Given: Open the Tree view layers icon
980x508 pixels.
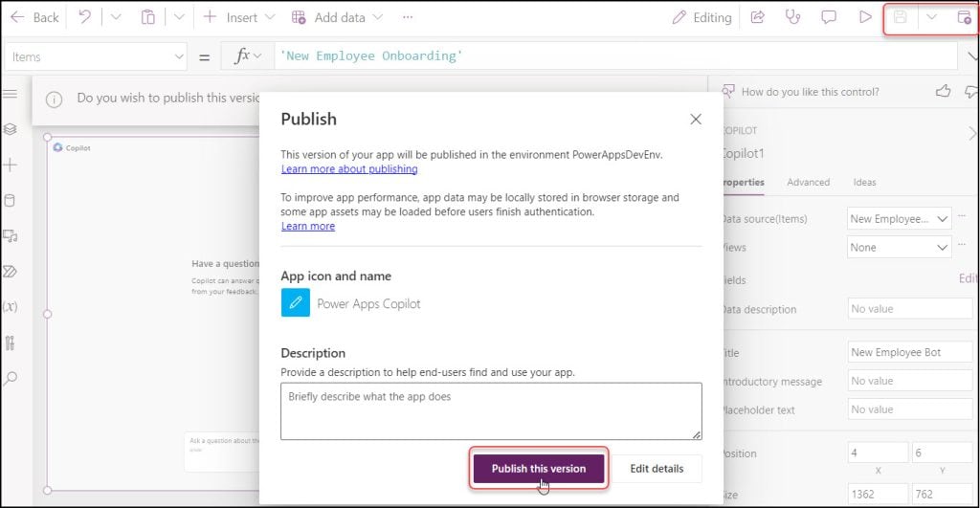Looking at the screenshot, I should coord(10,129).
